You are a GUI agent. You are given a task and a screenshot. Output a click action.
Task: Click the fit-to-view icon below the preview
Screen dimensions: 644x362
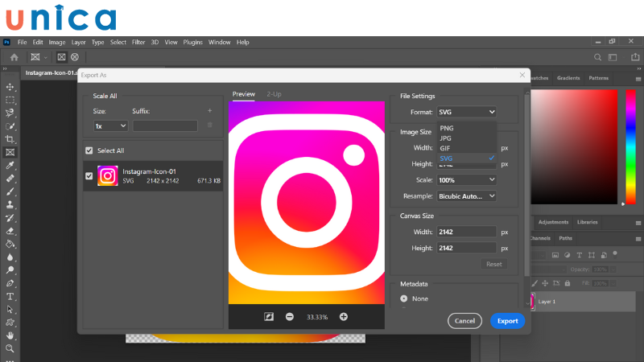[x=269, y=317]
